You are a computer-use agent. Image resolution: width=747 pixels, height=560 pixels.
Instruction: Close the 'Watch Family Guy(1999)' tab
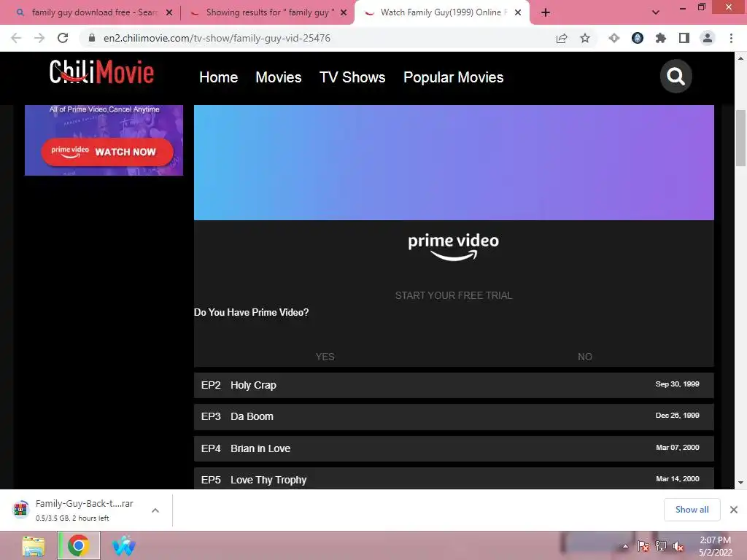tap(518, 12)
